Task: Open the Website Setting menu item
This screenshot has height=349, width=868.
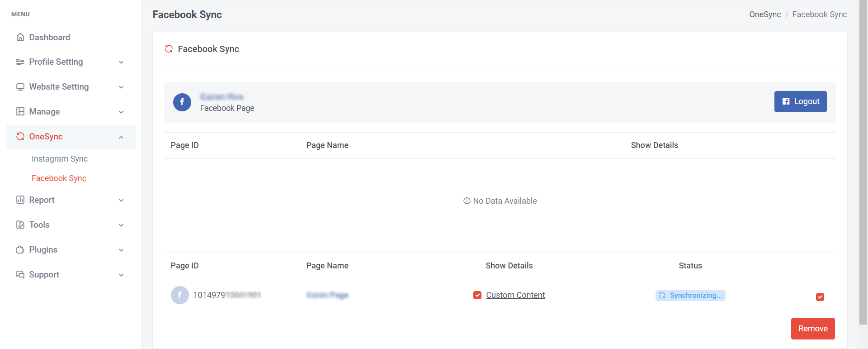Action: pos(71,87)
